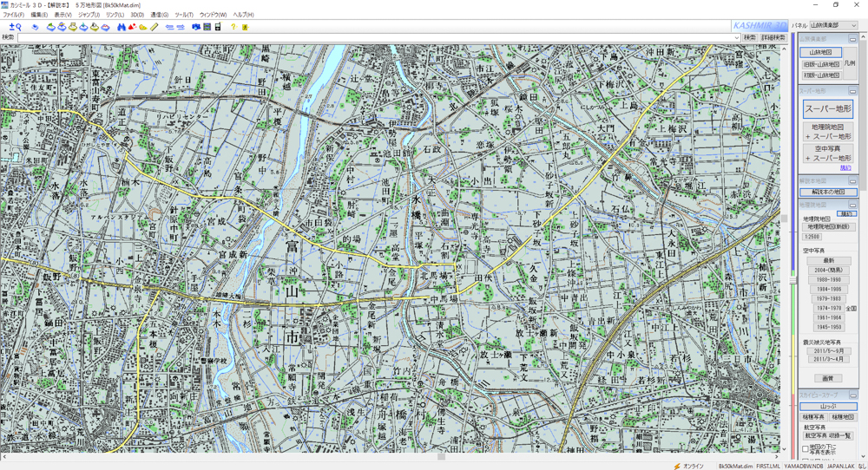This screenshot has width=868, height=470.
Task: Click the 1974-1978 aerial photo button
Action: pos(828,308)
